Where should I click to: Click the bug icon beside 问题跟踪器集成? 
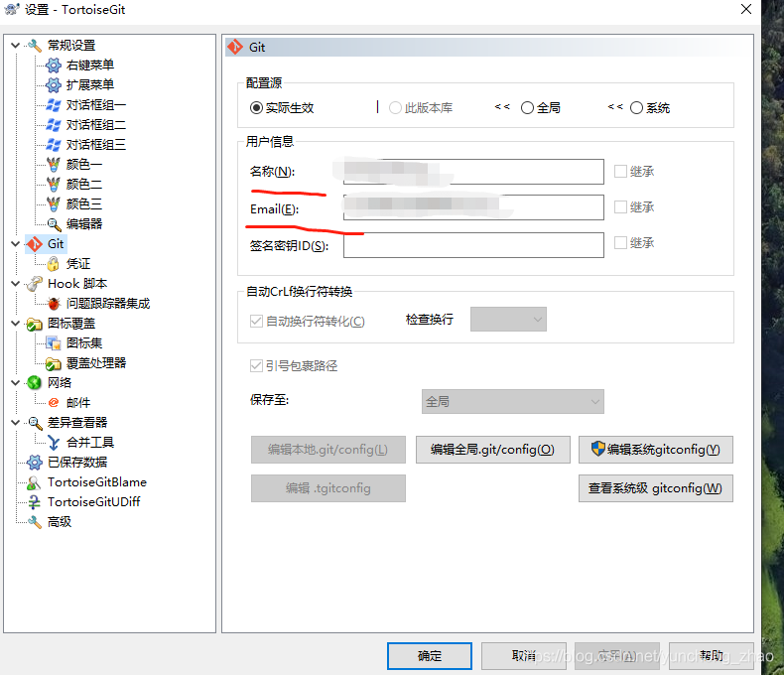54,304
